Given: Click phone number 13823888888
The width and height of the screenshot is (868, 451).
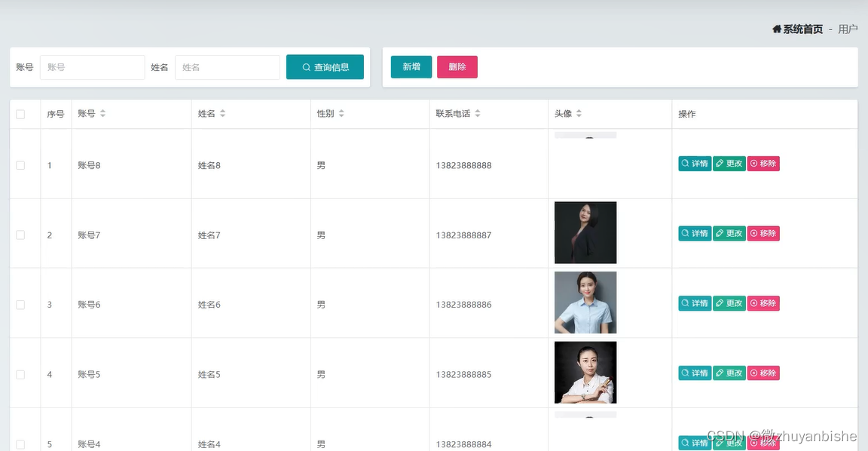Looking at the screenshot, I should click(x=464, y=165).
